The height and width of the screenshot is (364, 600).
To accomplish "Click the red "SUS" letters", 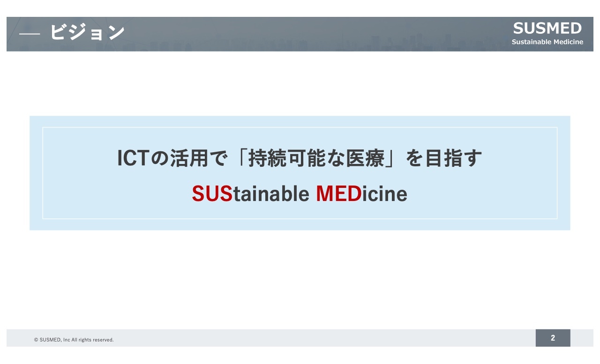I will (x=212, y=193).
